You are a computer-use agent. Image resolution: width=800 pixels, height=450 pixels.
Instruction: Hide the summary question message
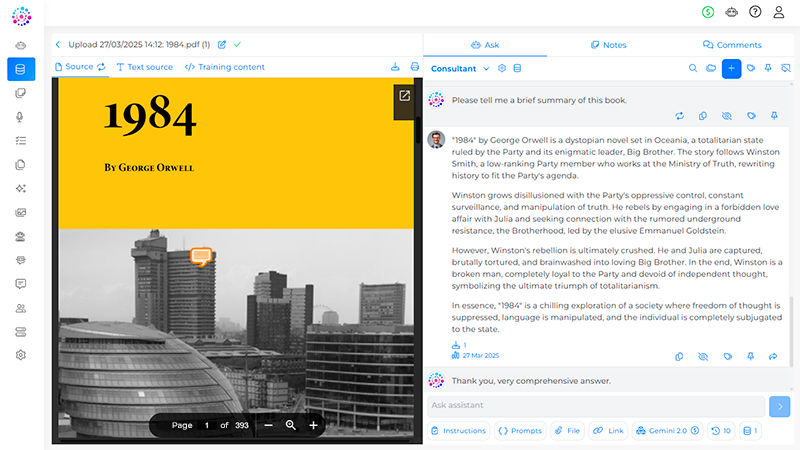click(727, 116)
